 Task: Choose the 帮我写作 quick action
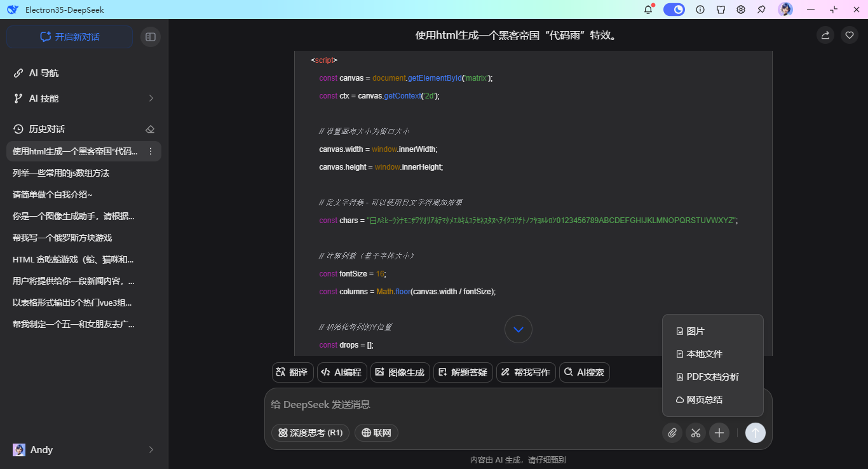click(526, 372)
